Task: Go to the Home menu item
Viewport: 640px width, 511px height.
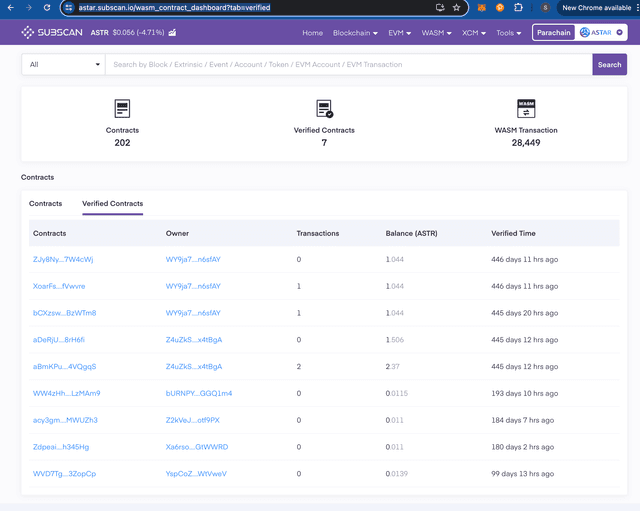Action: [312, 33]
